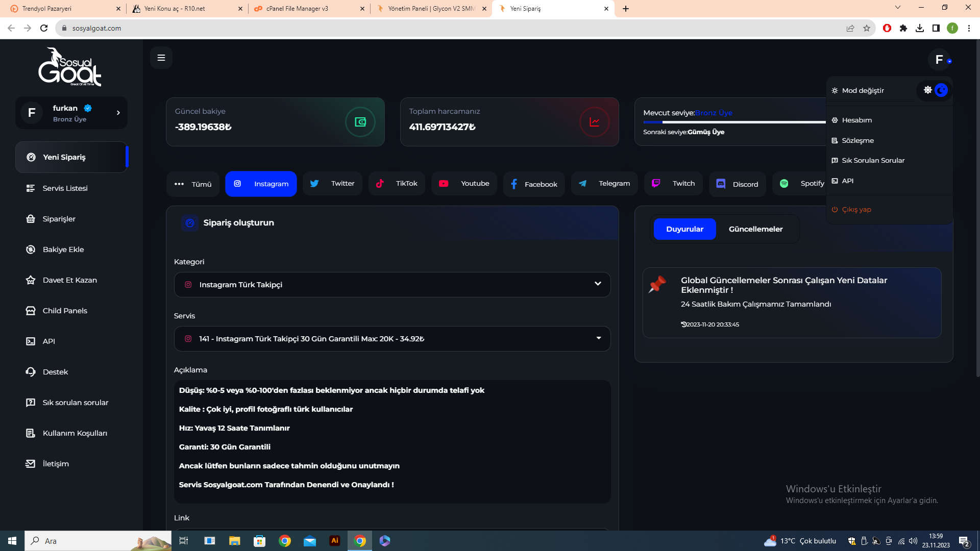
Task: Select the Twitter category filter
Action: 332,184
